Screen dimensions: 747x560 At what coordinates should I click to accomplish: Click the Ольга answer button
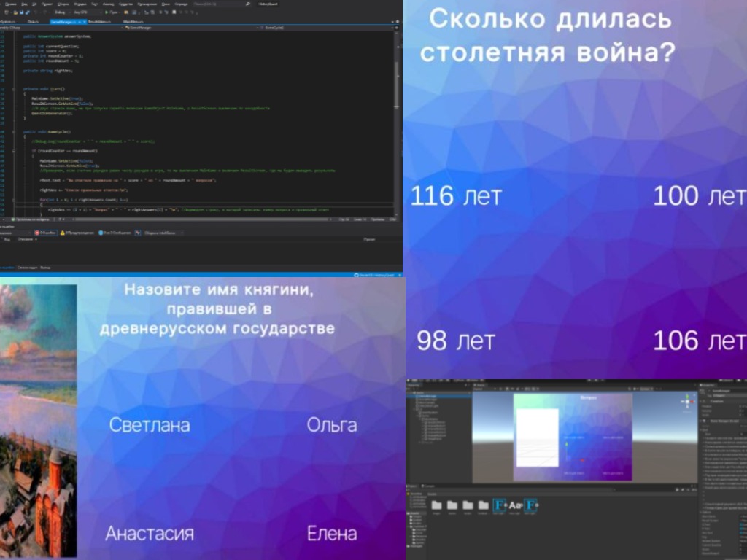(333, 425)
